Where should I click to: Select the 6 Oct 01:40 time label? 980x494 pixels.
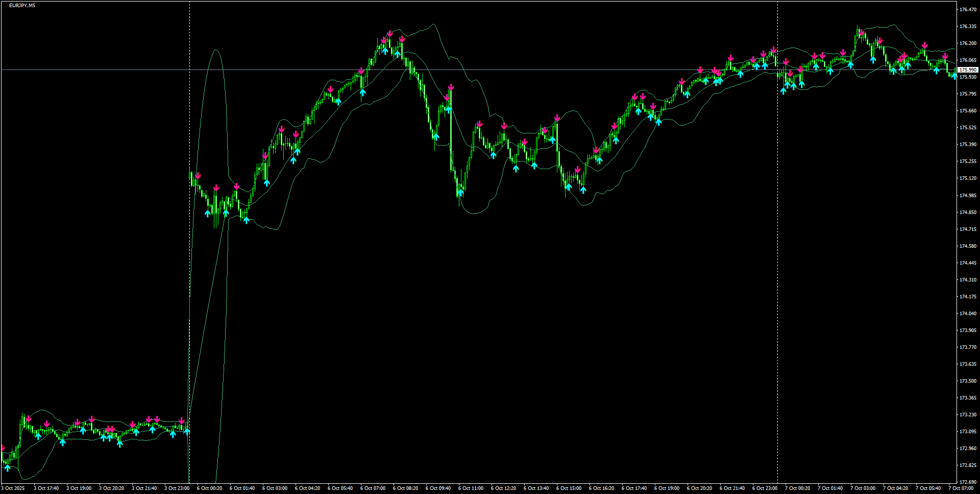pos(242,488)
